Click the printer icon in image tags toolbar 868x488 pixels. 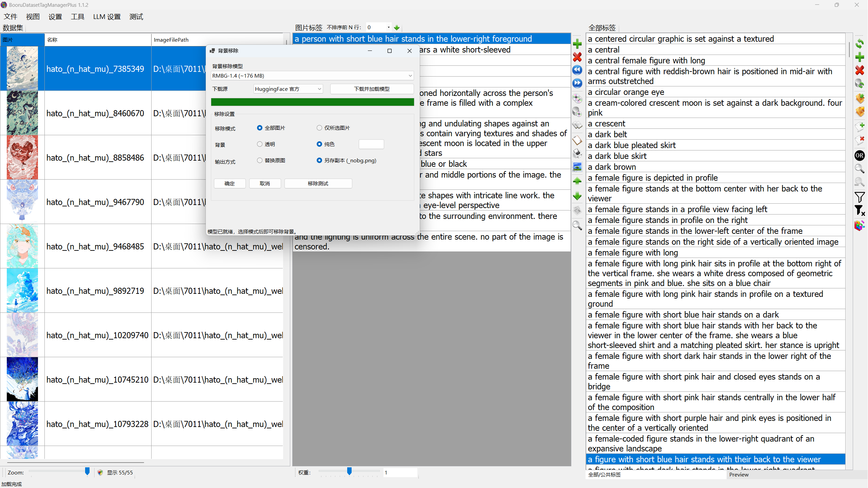[x=577, y=153]
